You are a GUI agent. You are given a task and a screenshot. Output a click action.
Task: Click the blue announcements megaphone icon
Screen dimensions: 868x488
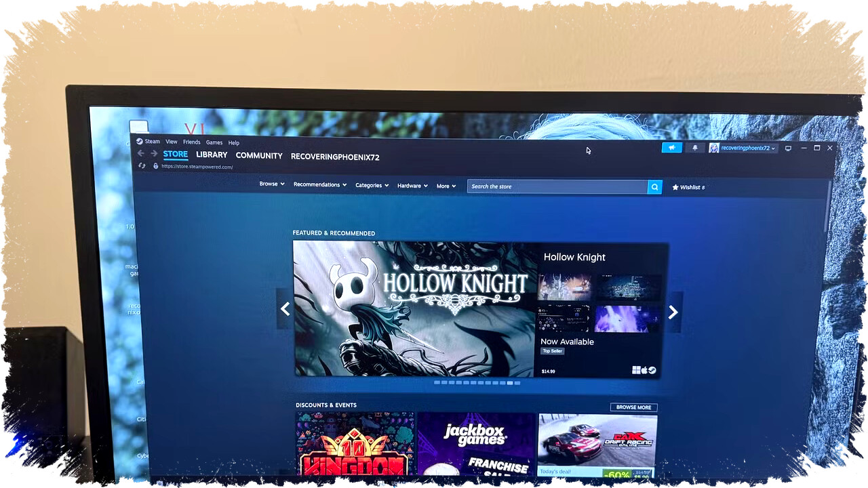coord(671,148)
